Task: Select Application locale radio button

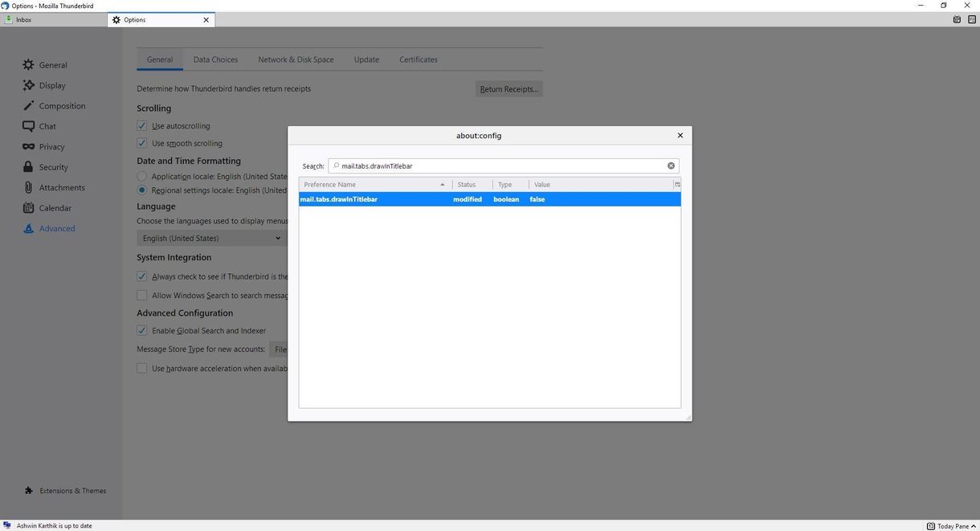Action: pyautogui.click(x=142, y=177)
